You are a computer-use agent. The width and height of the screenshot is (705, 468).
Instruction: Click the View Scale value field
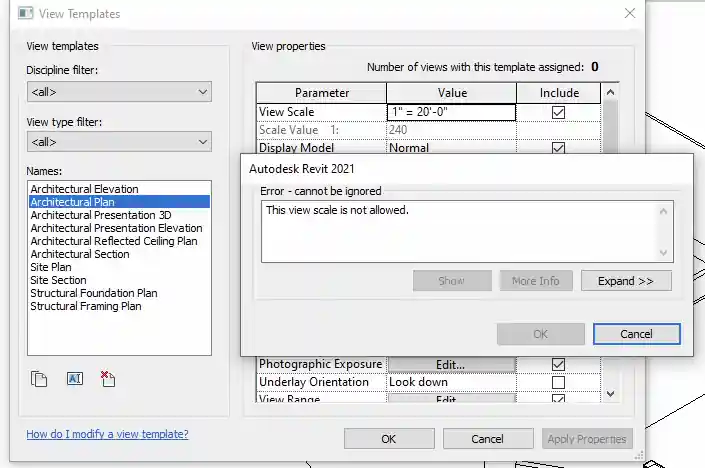450,112
